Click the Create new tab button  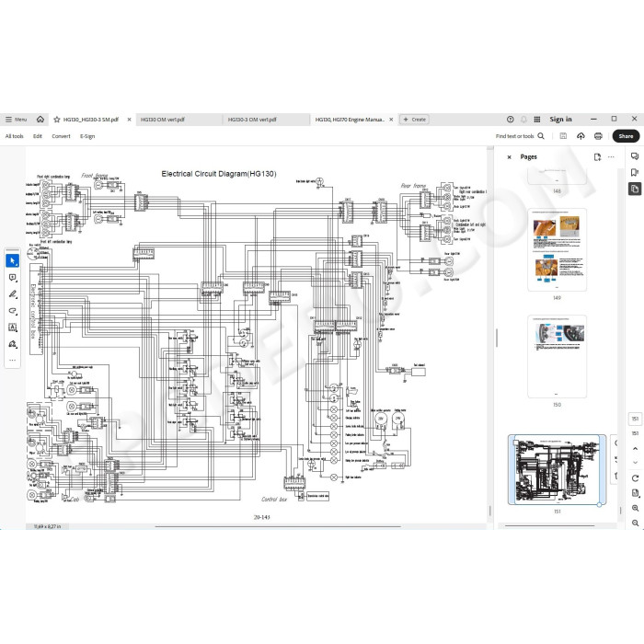(x=414, y=120)
